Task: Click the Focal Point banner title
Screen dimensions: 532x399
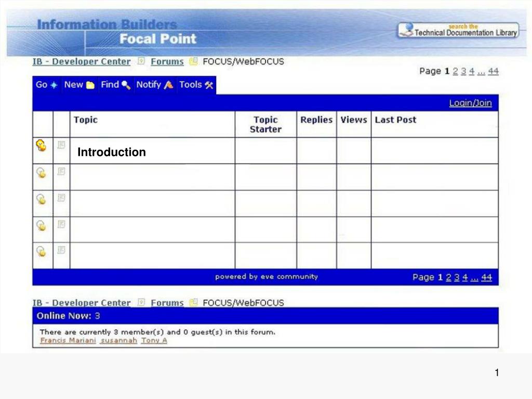Action: click(x=158, y=38)
